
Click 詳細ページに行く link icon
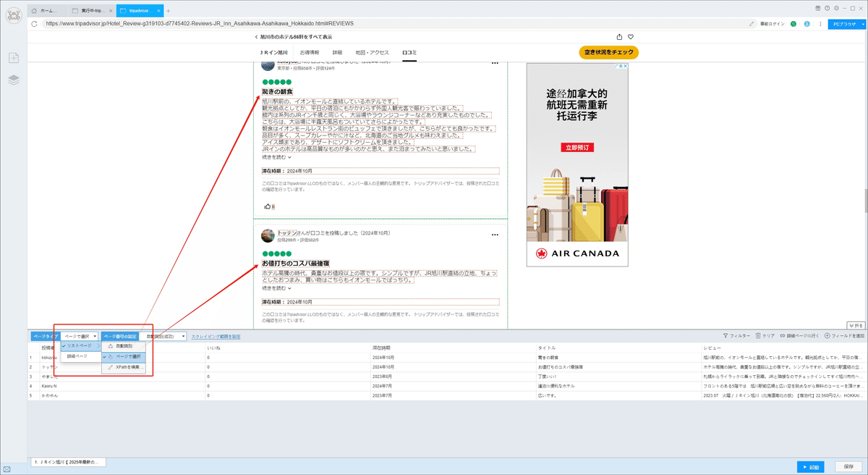click(x=799, y=336)
